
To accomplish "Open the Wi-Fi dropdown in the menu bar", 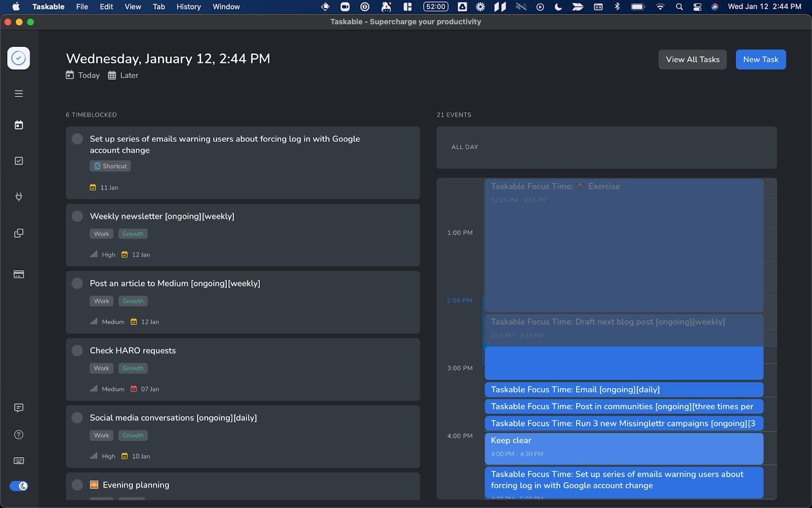I will pos(660,7).
